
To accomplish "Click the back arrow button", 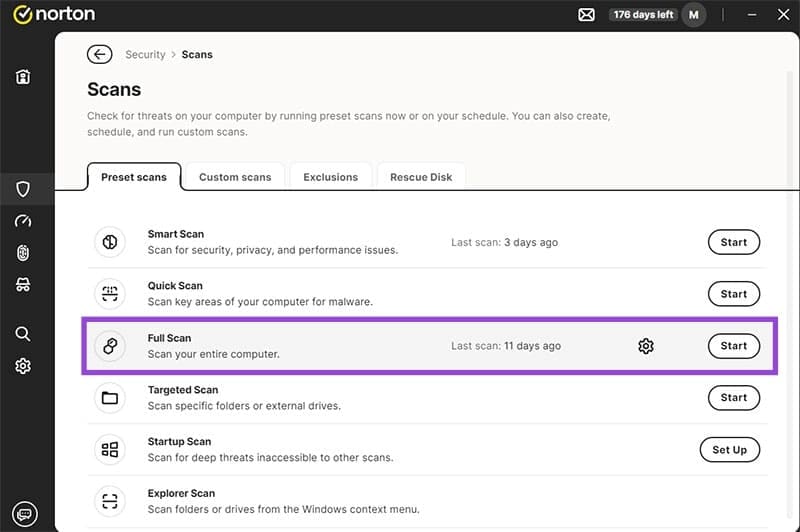I will 99,54.
